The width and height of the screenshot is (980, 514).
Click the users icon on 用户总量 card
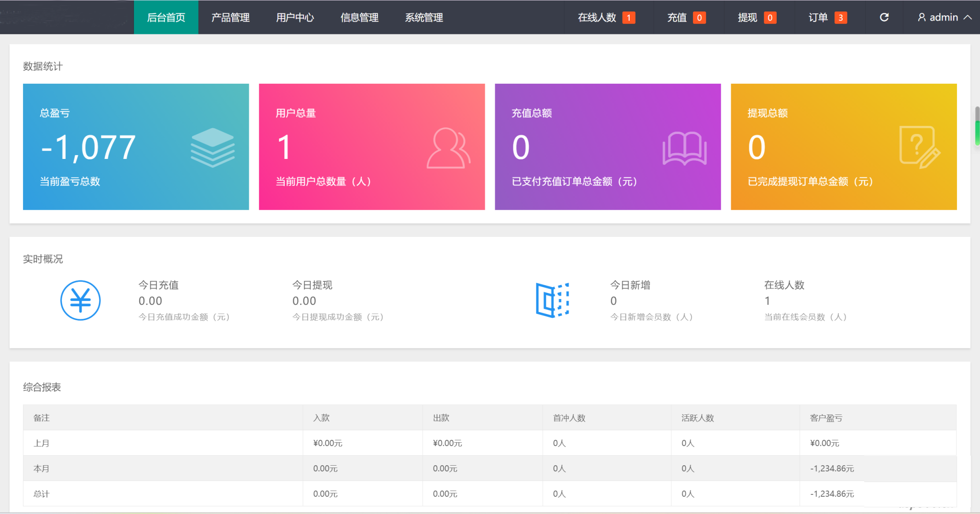448,148
